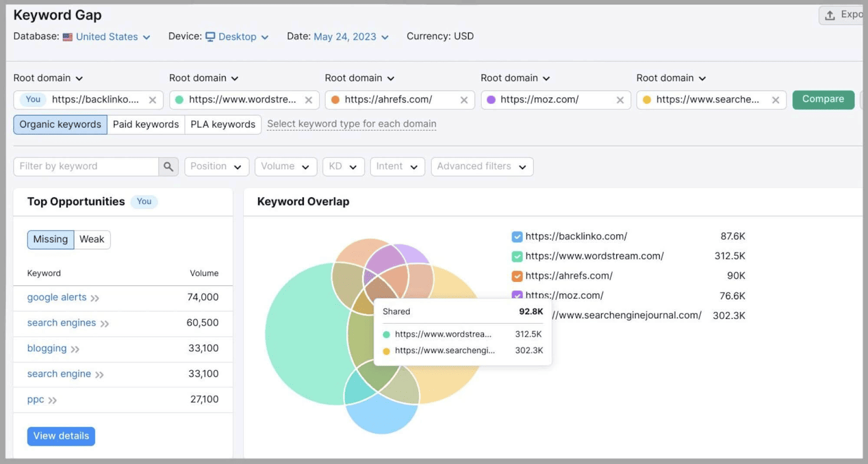Select the Weak opportunities tab

click(92, 240)
